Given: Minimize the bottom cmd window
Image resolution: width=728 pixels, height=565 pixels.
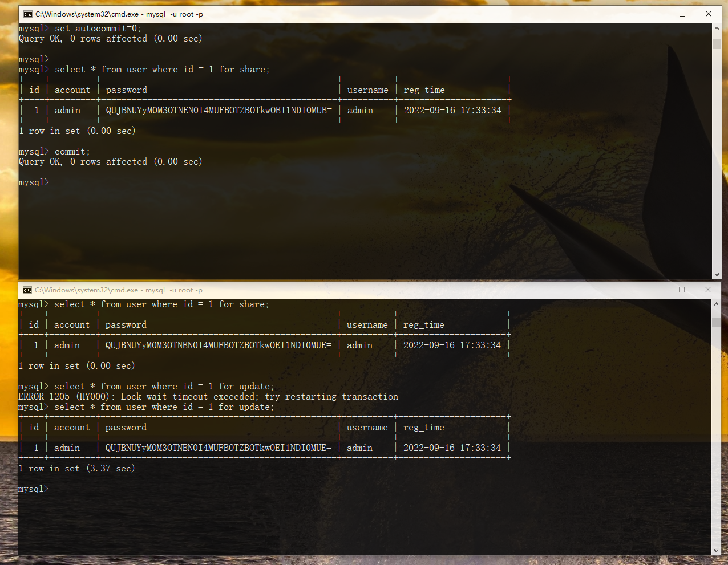Looking at the screenshot, I should click(x=656, y=290).
